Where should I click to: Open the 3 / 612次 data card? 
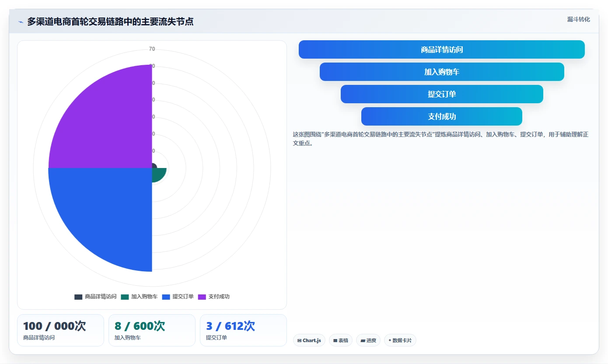[243, 330]
